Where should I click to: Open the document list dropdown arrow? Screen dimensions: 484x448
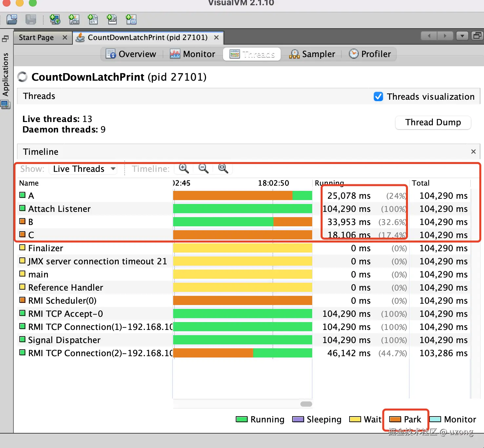pos(462,36)
